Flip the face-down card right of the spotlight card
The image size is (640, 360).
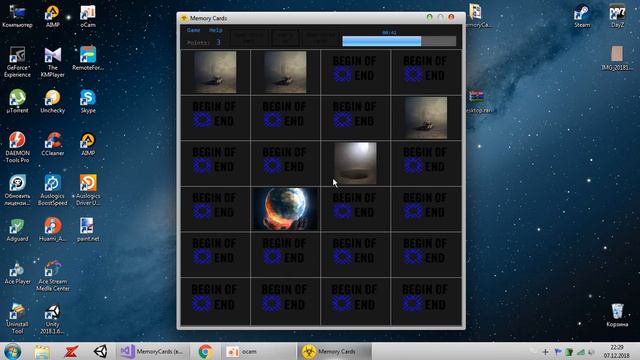pos(426,163)
